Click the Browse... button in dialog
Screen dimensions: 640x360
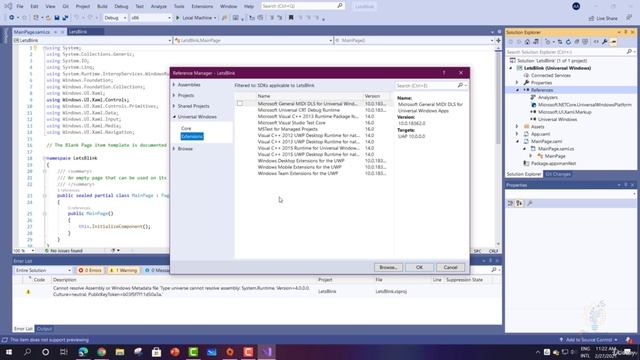[x=388, y=267]
